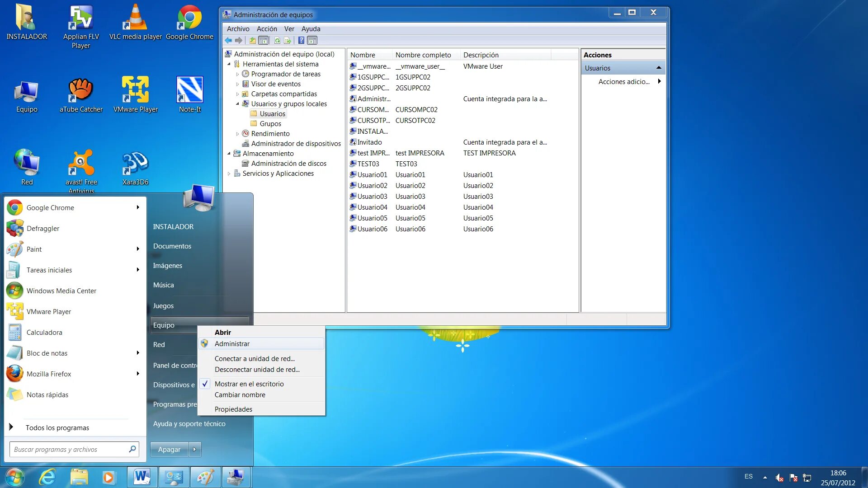Open the Acción menu
The image size is (868, 488).
(x=267, y=29)
